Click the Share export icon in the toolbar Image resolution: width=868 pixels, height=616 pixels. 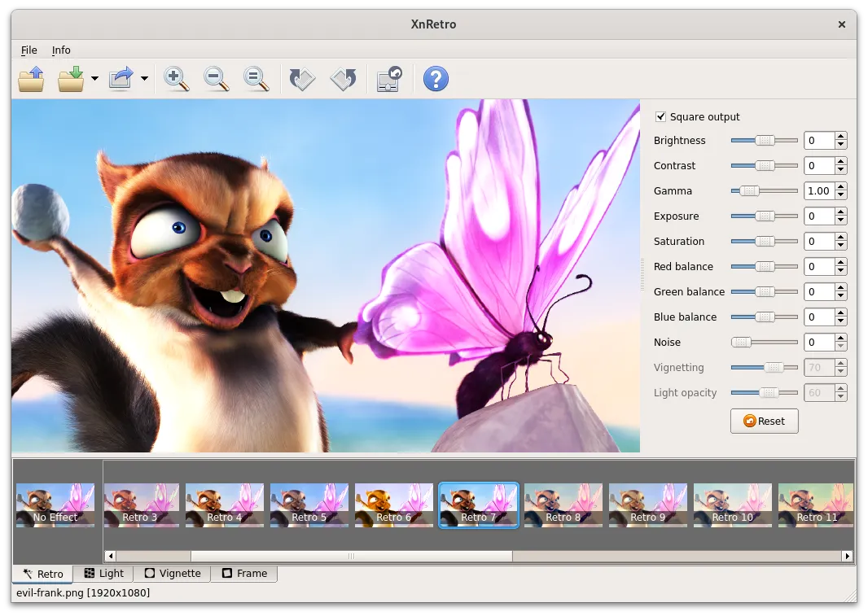pos(121,79)
